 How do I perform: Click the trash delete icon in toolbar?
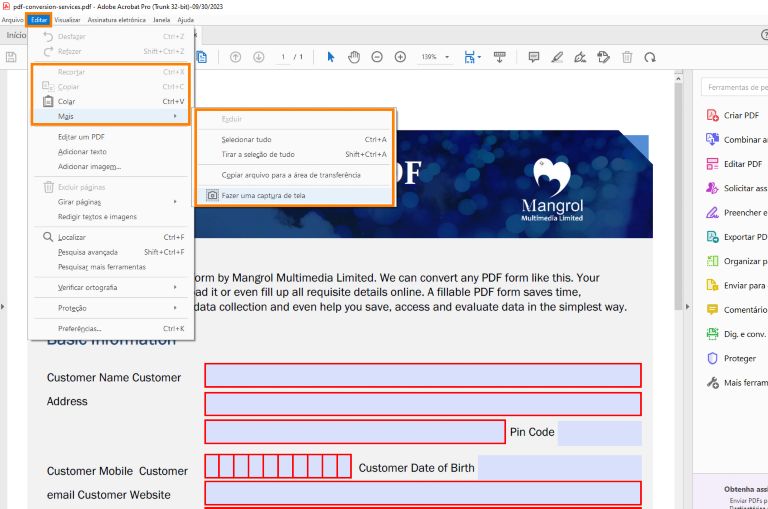tap(627, 57)
